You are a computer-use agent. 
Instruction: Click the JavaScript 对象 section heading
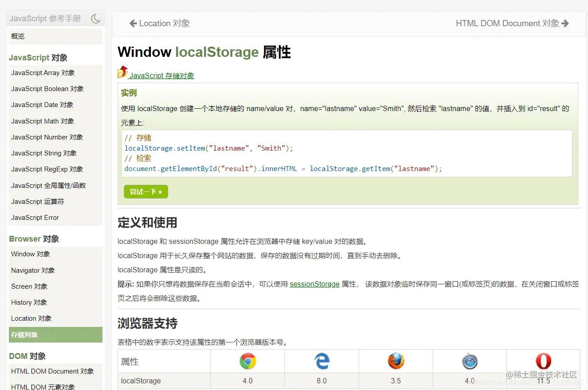[38, 58]
